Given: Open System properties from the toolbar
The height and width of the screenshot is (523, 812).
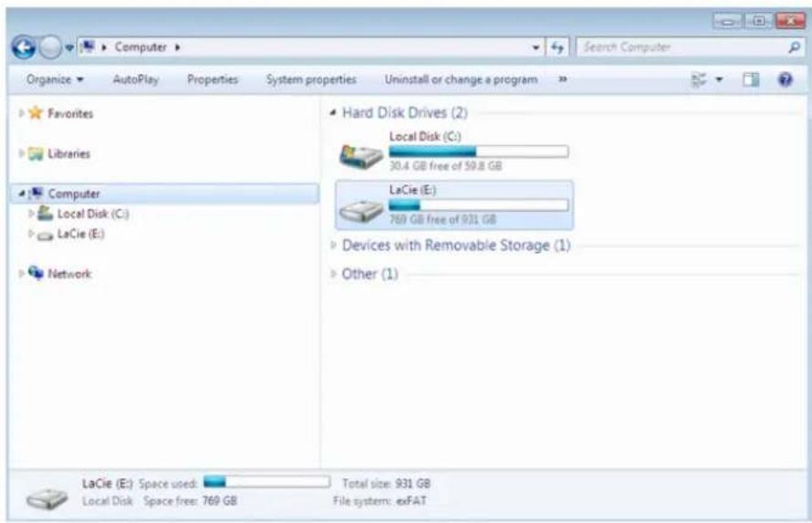Looking at the screenshot, I should coord(311,79).
